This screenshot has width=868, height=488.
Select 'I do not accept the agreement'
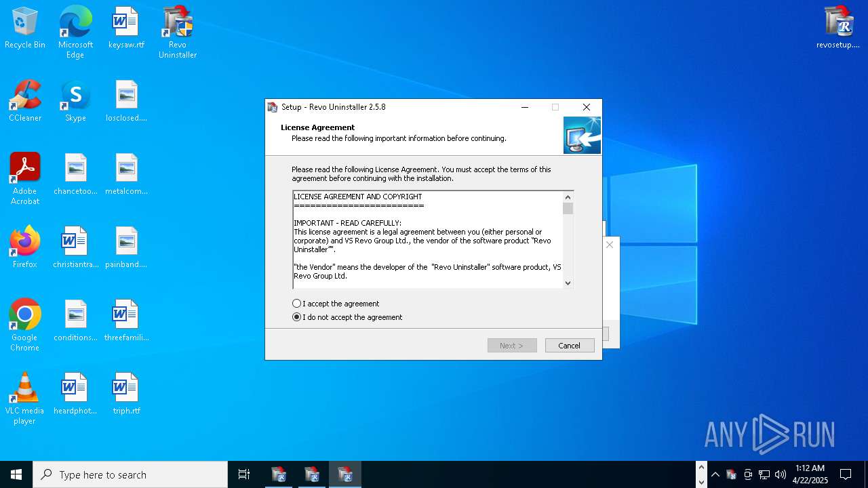pyautogui.click(x=347, y=317)
